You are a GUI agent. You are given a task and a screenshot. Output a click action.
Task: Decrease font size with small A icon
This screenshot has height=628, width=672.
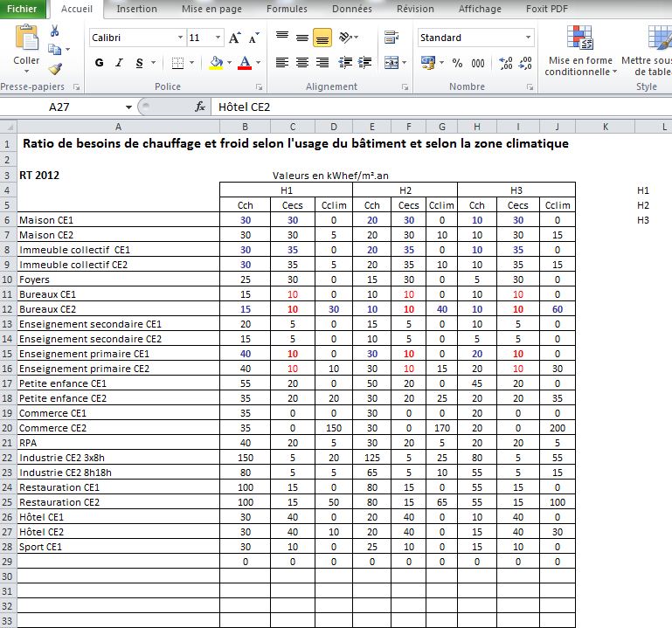(253, 38)
